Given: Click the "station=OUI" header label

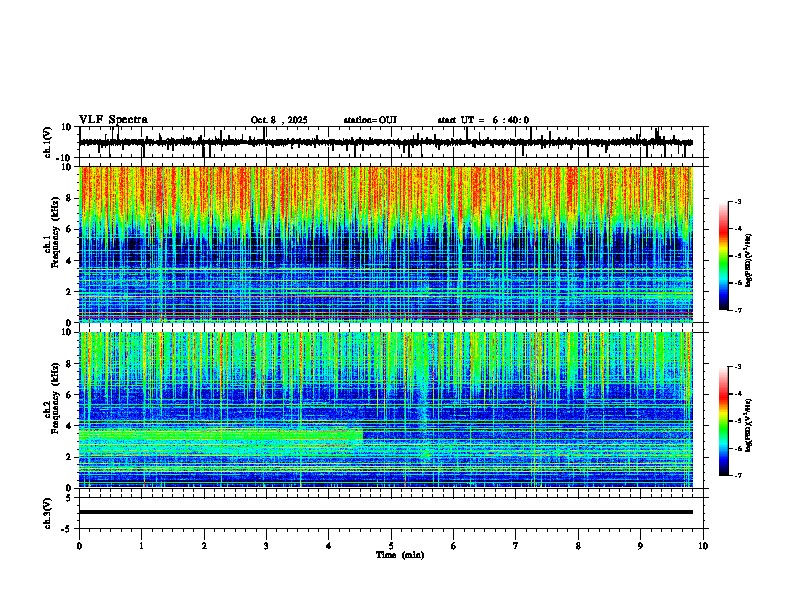Looking at the screenshot, I should click(370, 120).
